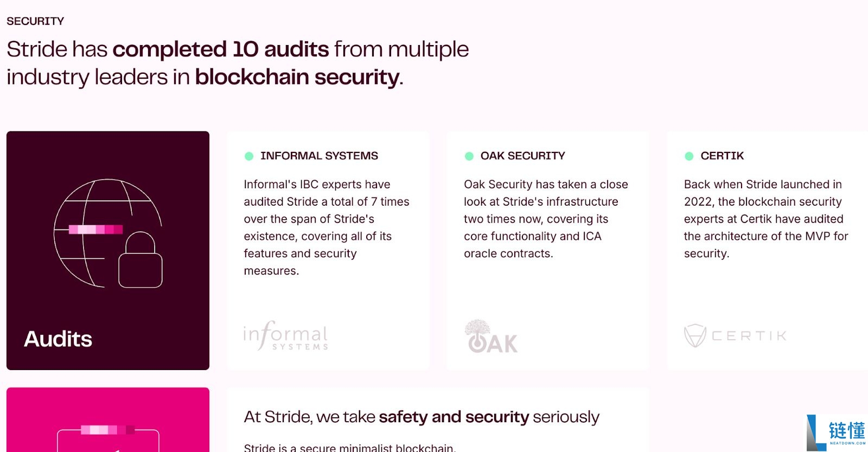Click green status dot beside Oak Security
Screen dimensions: 868x452
469,156
